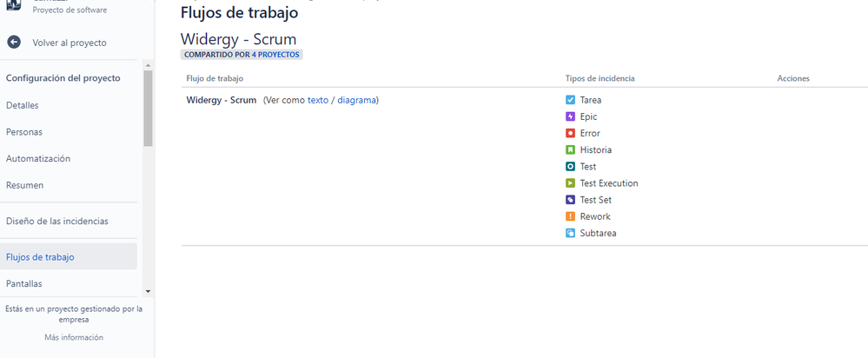Click the Tarea label
The width and height of the screenshot is (868, 358).
pyautogui.click(x=591, y=100)
